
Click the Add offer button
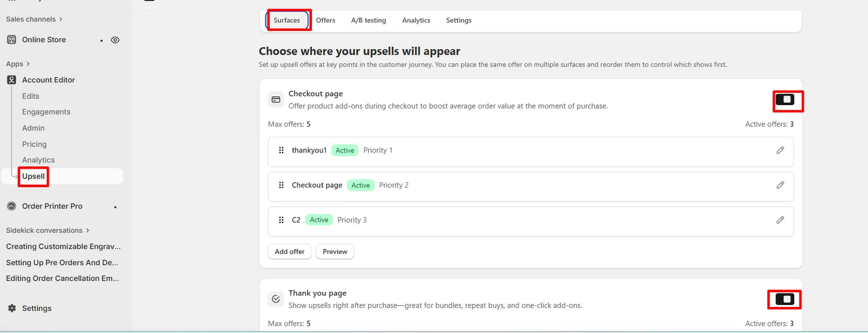tap(290, 252)
